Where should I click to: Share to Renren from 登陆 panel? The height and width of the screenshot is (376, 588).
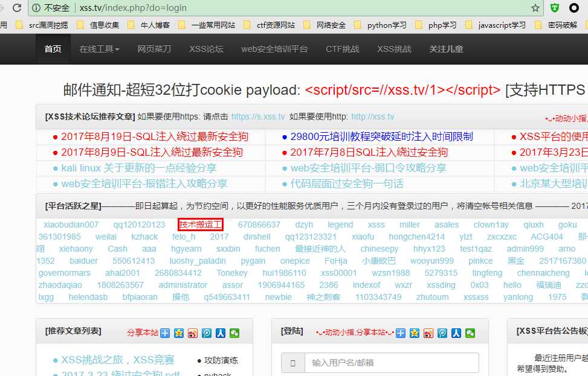[x=456, y=333]
